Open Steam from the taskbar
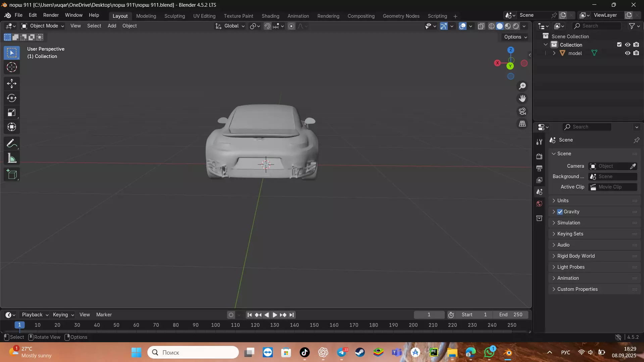Image resolution: width=644 pixels, height=362 pixels. (360, 353)
